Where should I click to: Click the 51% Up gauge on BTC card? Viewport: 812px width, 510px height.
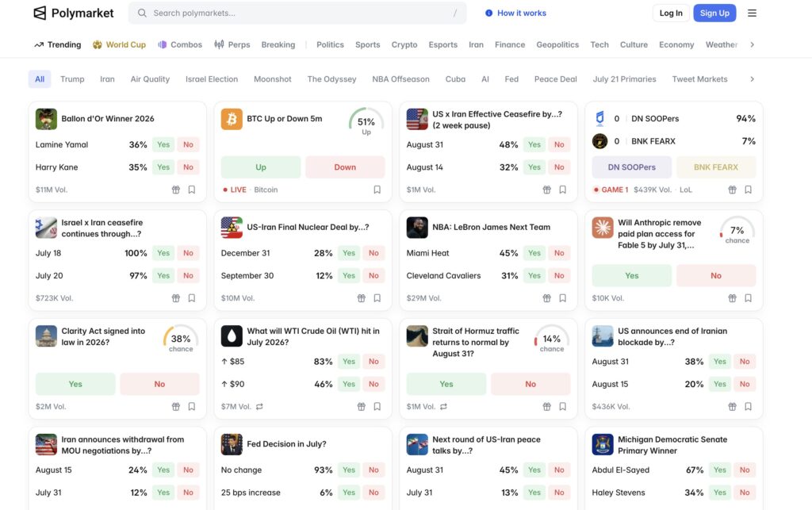point(366,121)
